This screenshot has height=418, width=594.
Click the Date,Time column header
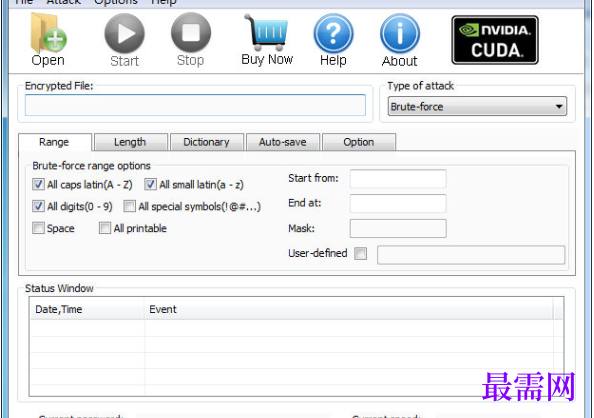click(x=87, y=309)
